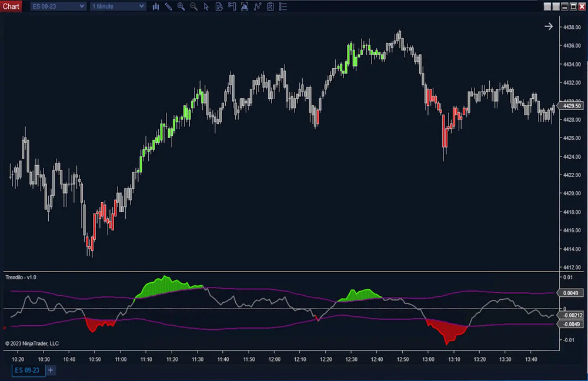
Task: Click the first gray link button
Action: [547, 6]
